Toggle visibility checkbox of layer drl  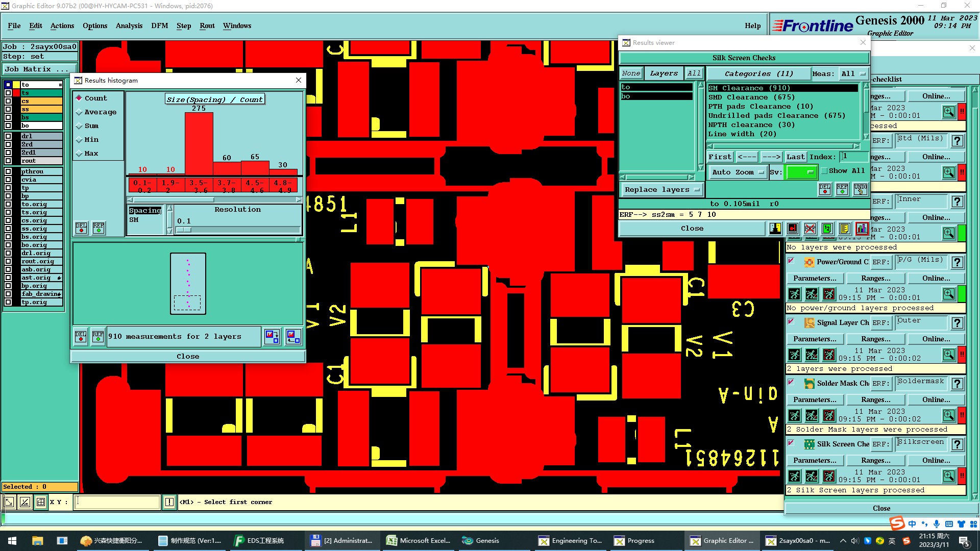tap(8, 136)
